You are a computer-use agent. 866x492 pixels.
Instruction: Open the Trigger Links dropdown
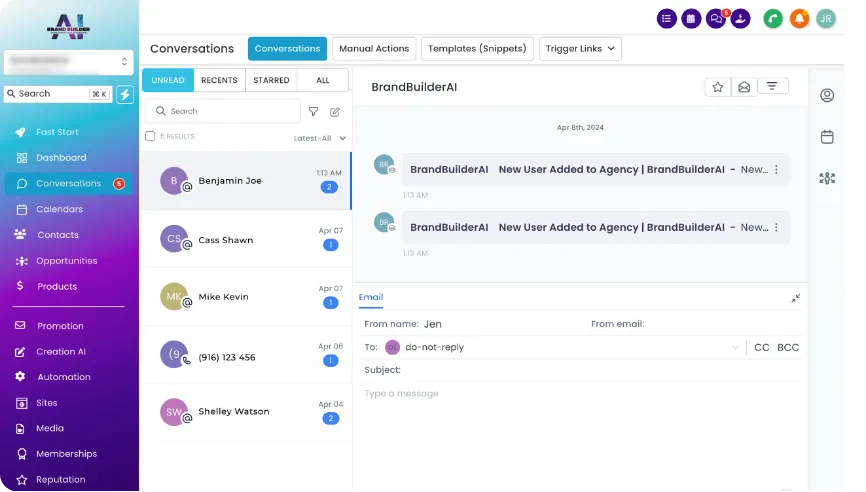pyautogui.click(x=580, y=49)
